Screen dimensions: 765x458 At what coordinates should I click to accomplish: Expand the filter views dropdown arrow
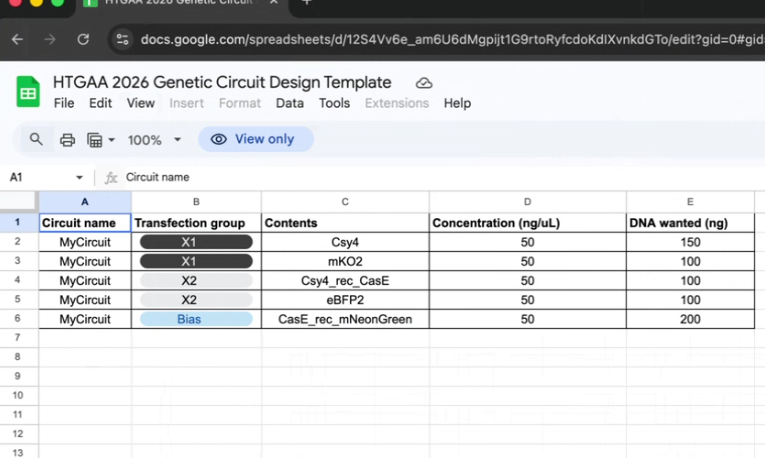pos(112,140)
